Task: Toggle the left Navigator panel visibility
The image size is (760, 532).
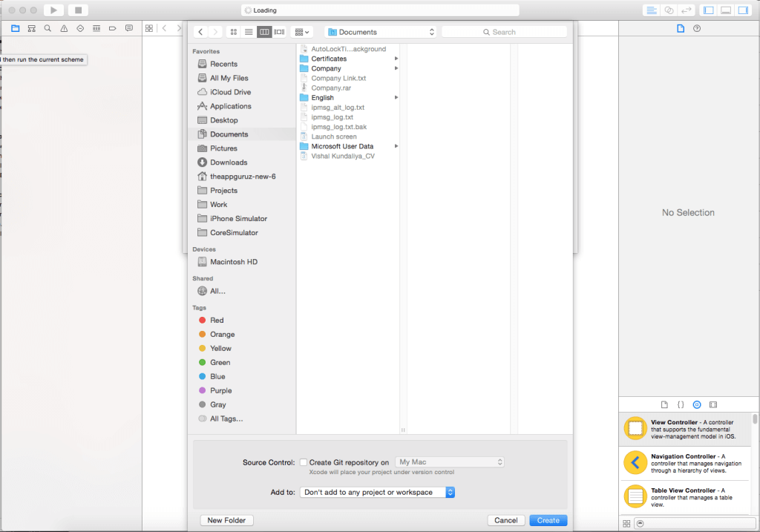Action: tap(708, 10)
